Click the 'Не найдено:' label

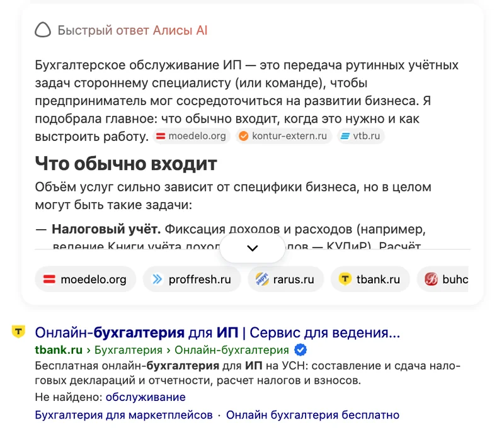click(x=69, y=397)
